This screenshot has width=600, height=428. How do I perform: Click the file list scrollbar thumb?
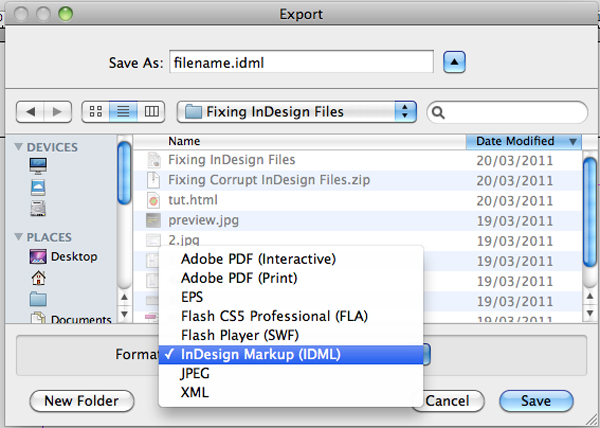(590, 212)
